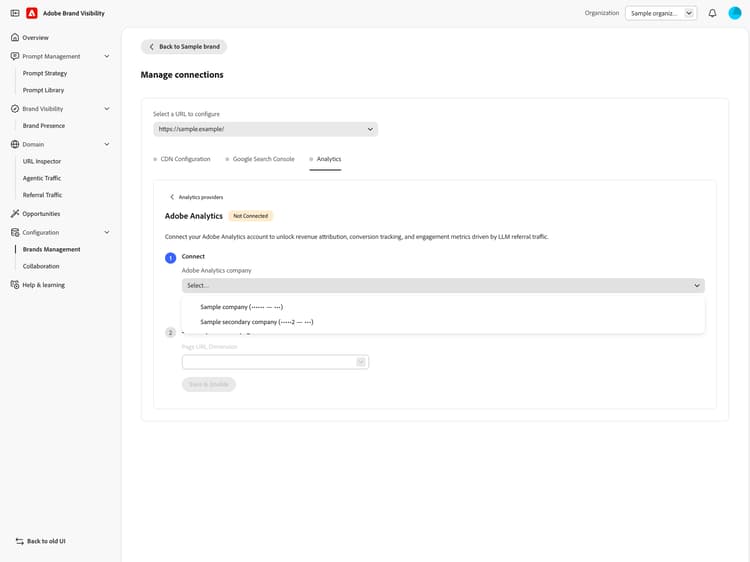Open Help & learning

44,285
